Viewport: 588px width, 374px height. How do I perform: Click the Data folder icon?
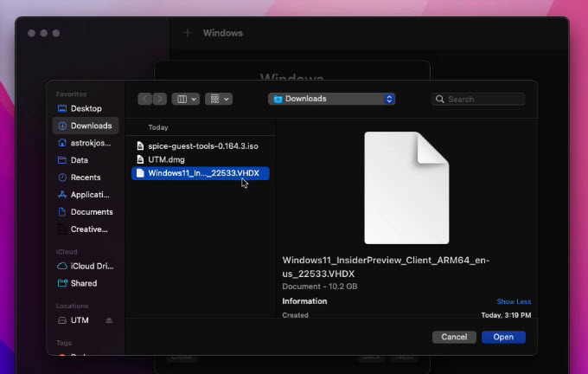(62, 160)
